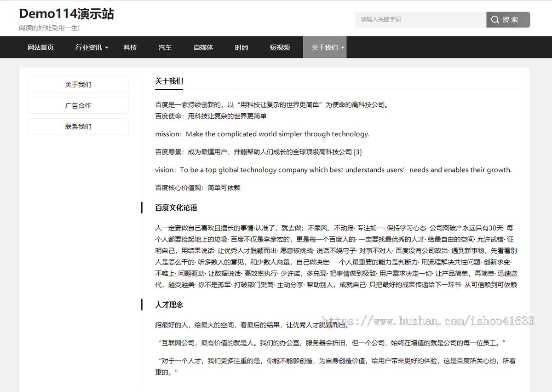552x392 pixels.
Task: Click the quote starting 对于一个人才
Action: coord(335,366)
